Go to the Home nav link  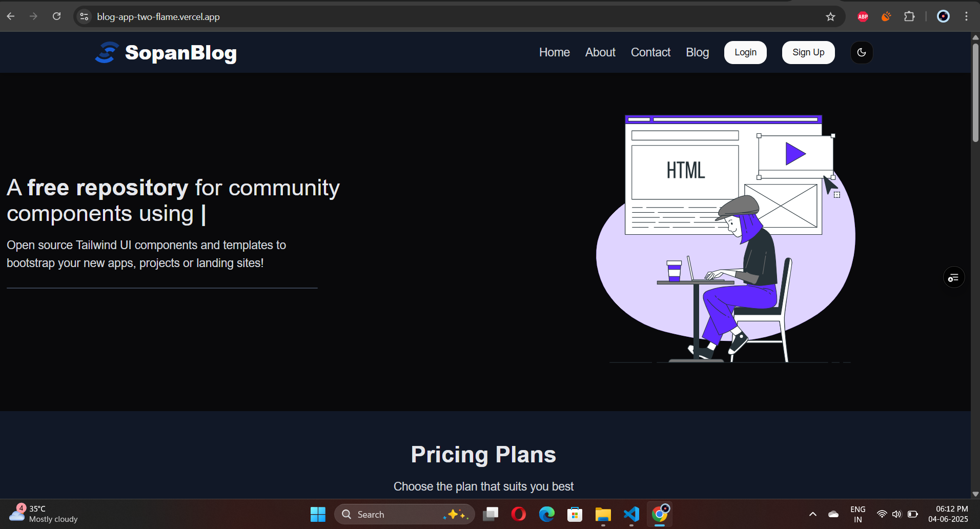coord(554,52)
